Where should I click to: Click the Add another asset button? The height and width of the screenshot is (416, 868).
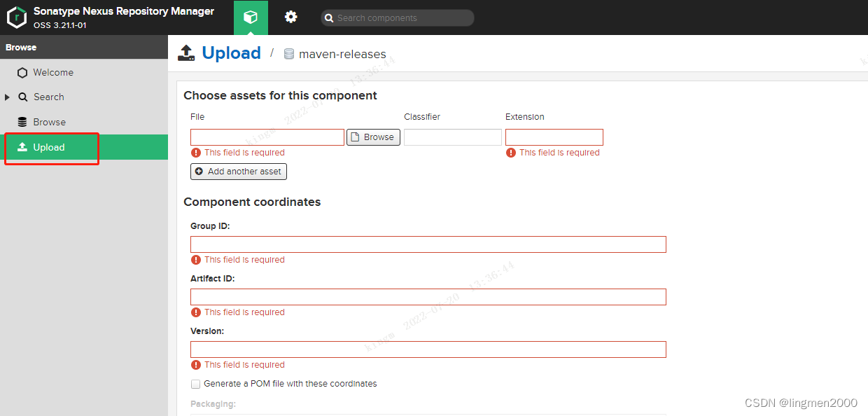[x=239, y=172]
